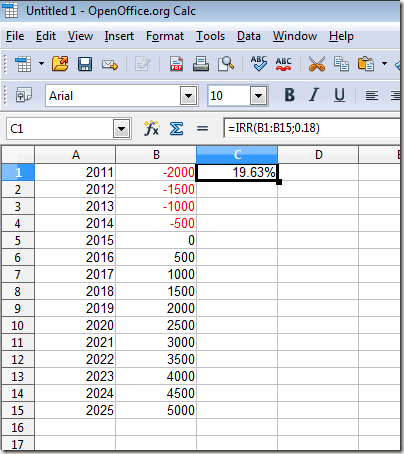Open Page Preview icon

click(226, 63)
